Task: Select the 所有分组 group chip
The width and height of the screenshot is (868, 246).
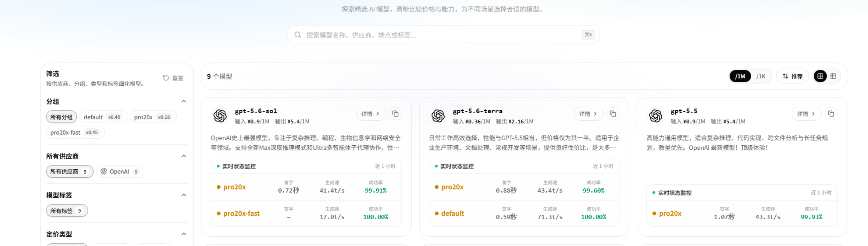Action: (x=61, y=117)
